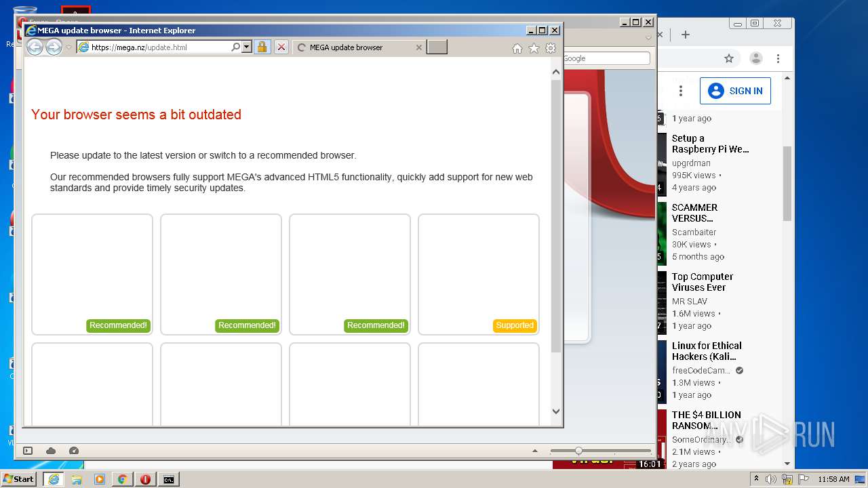Image resolution: width=868 pixels, height=488 pixels.
Task: Click the 11:58 AM taskbar clock
Action: 833,479
